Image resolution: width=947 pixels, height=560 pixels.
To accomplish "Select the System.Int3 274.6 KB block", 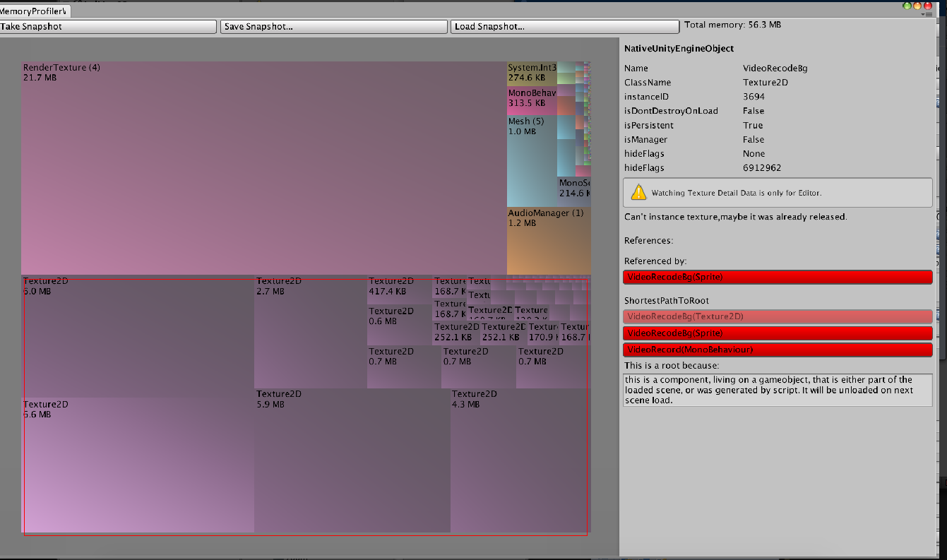I will (532, 73).
